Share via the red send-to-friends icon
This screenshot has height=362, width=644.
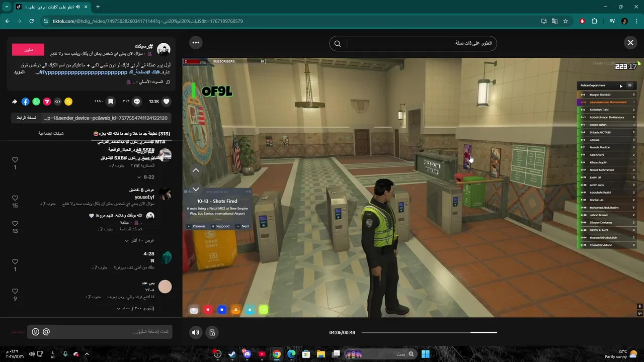(47, 102)
